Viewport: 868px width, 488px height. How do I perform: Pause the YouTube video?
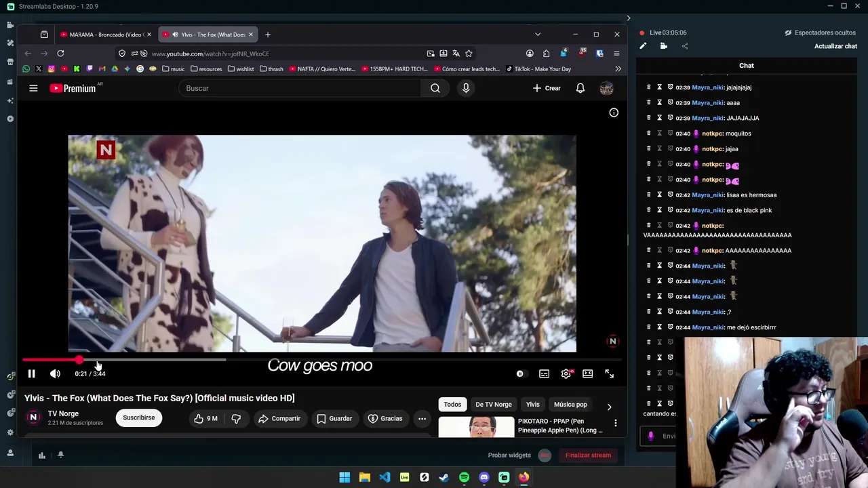coord(31,373)
